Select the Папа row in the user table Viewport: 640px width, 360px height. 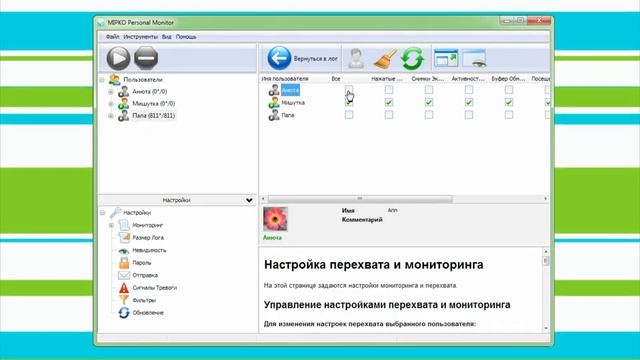pos(288,116)
